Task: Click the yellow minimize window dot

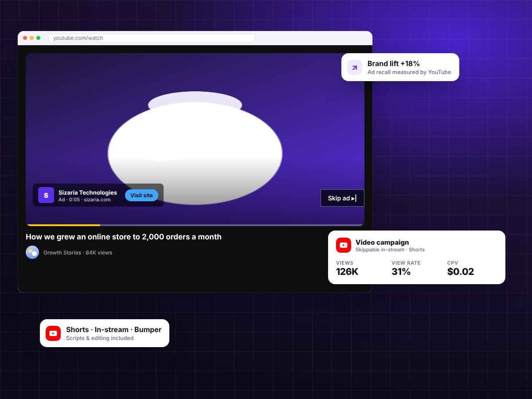Action: 32,38
